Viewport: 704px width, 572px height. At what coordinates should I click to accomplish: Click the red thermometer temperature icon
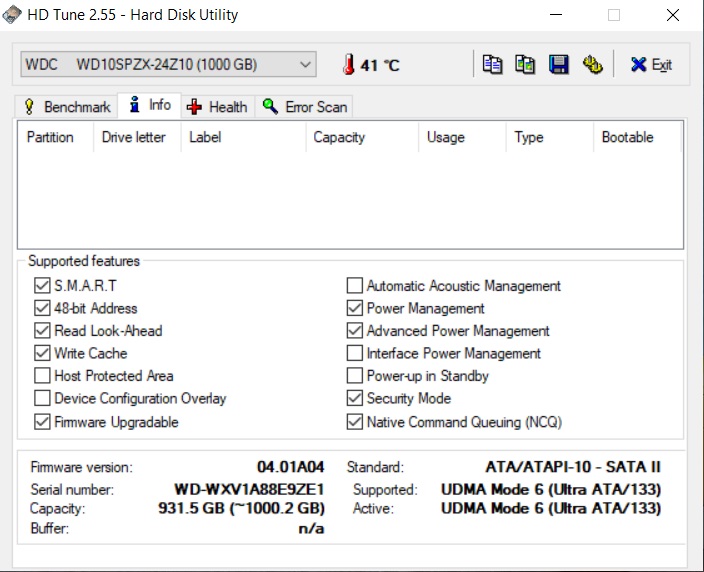[x=348, y=65]
